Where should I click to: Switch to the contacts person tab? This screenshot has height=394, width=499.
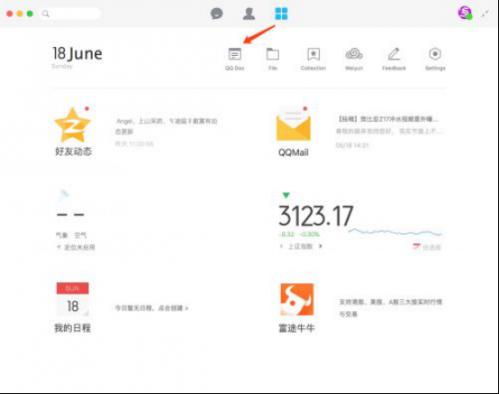(249, 14)
